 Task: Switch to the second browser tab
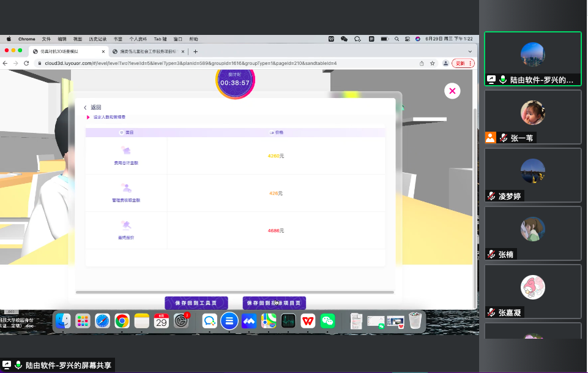pos(148,51)
